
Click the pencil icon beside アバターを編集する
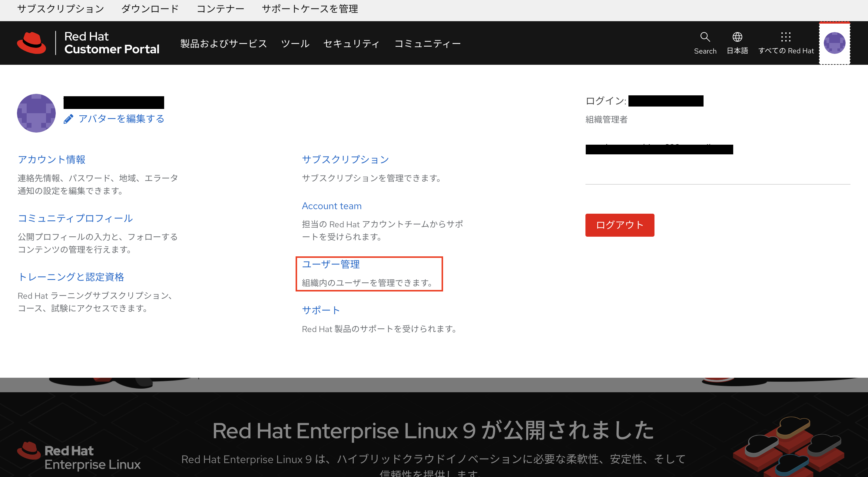[x=69, y=118]
